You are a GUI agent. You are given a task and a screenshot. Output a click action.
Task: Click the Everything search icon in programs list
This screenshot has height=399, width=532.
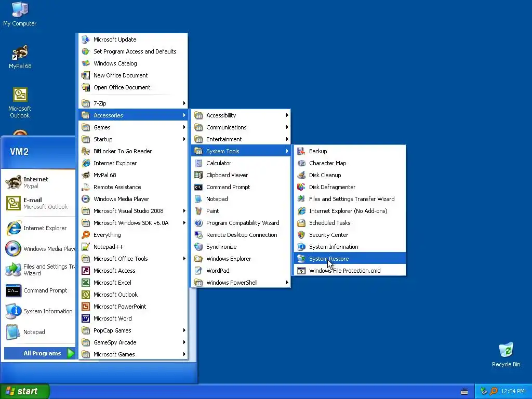[86, 235]
